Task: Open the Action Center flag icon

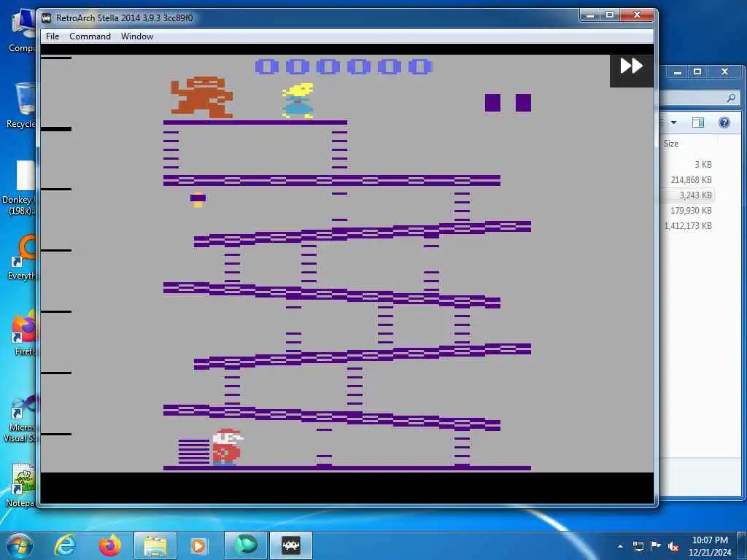Action: [x=656, y=546]
